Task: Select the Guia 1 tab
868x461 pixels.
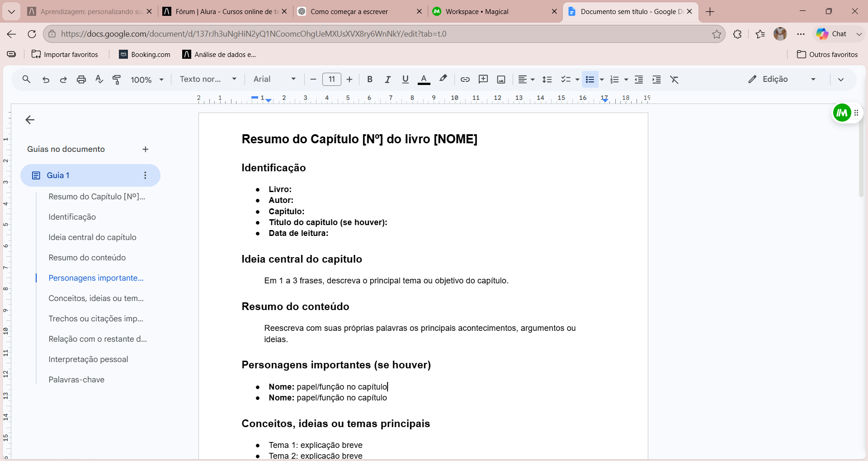Action: [90, 175]
